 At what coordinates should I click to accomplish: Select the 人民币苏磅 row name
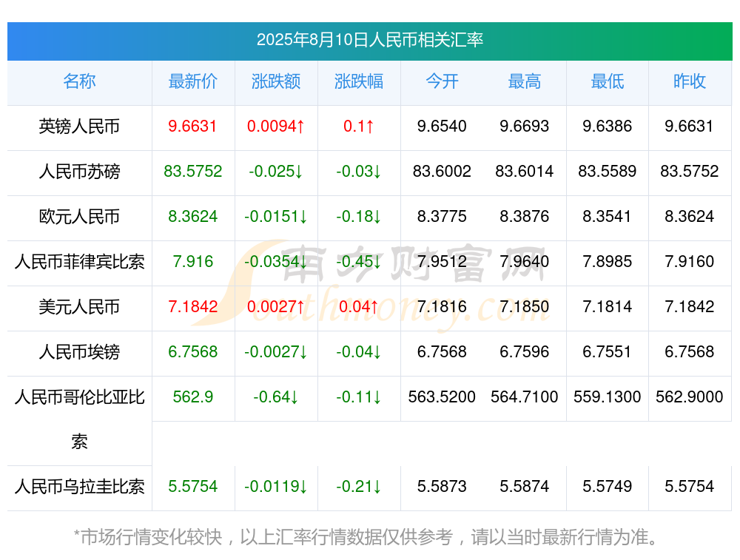tap(79, 172)
